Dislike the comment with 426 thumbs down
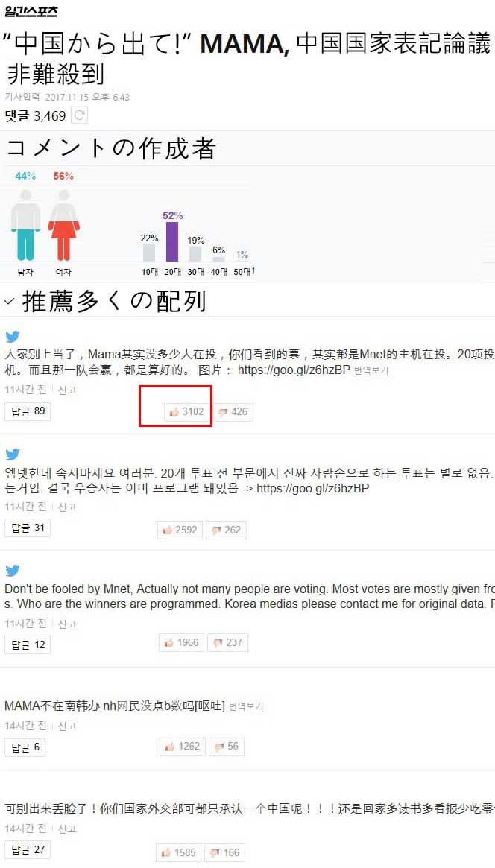This screenshot has width=495, height=868. point(233,412)
